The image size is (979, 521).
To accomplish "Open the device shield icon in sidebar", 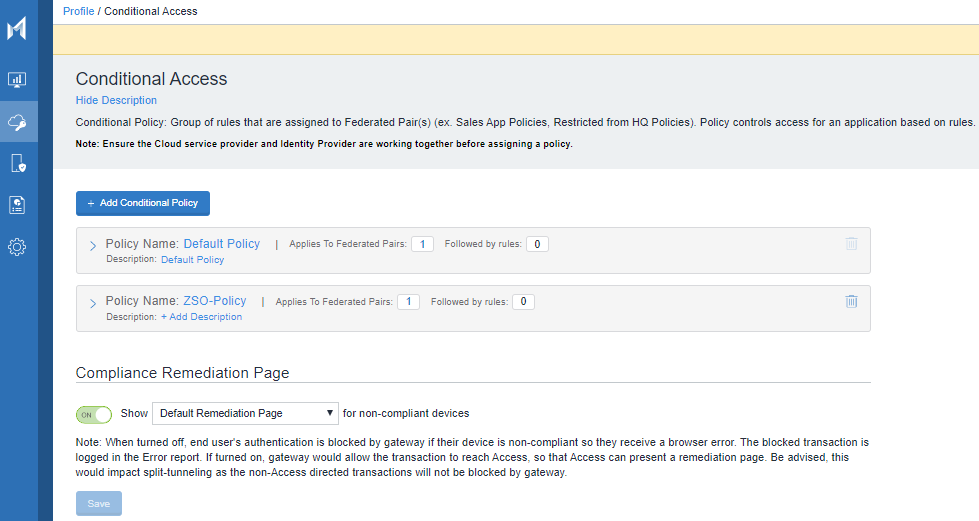I will (17, 163).
